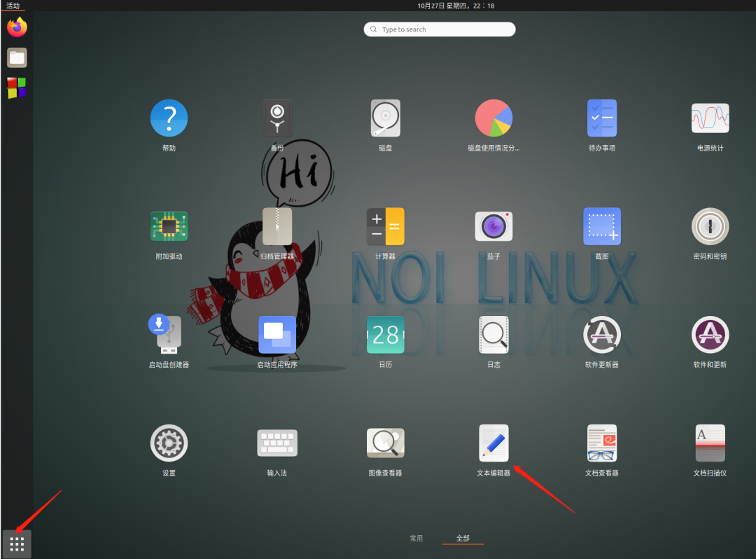Launch 启动盘创建器 startup disk creator
The image size is (756, 559).
tap(165, 333)
